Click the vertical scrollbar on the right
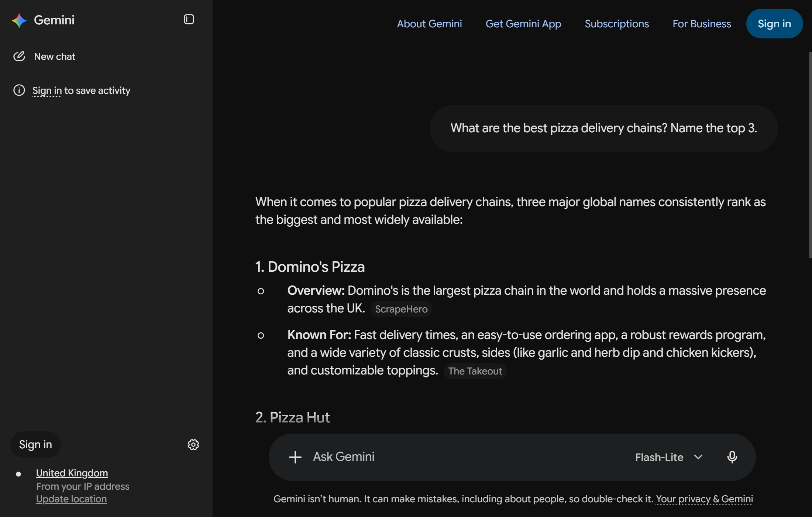This screenshot has height=517, width=812. click(x=810, y=154)
